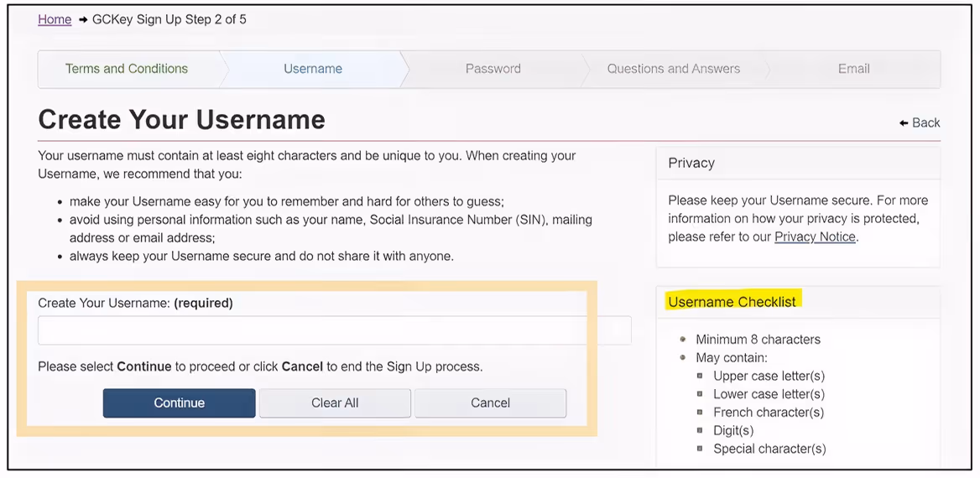Click the Cancel button
Viewport: 980px width, 478px height.
pos(491,403)
